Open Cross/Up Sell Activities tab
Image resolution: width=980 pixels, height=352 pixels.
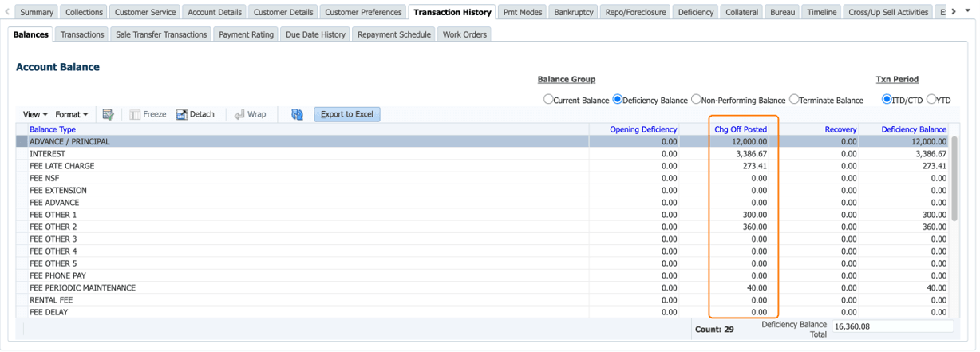pos(888,12)
